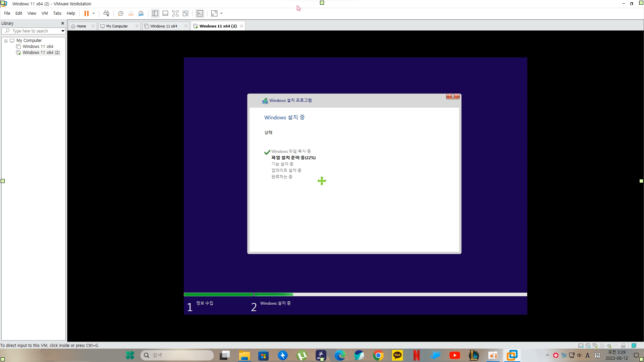Open the View menu
This screenshot has width=644, height=362.
(x=32, y=13)
